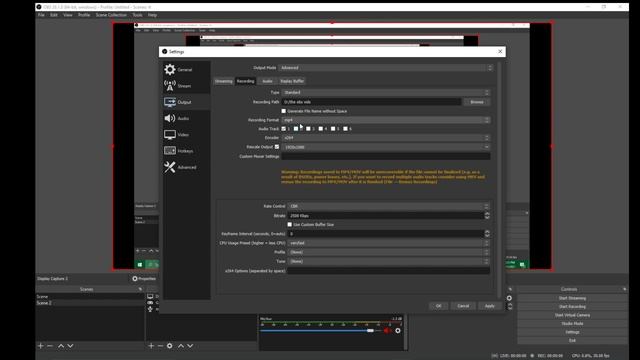640x360 pixels.
Task: Enable audio track 6 checkbox
Action: (x=345, y=129)
